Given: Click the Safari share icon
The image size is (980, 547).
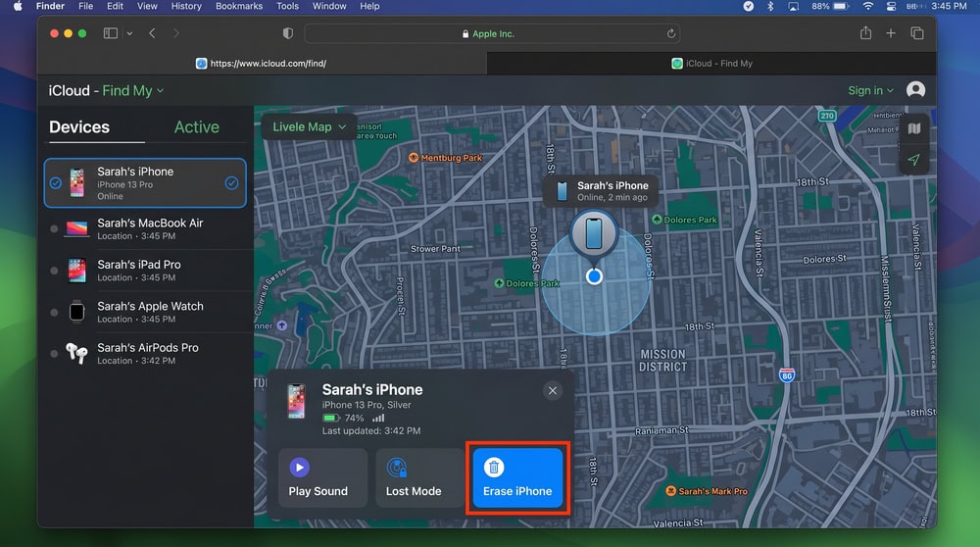Looking at the screenshot, I should pyautogui.click(x=865, y=33).
